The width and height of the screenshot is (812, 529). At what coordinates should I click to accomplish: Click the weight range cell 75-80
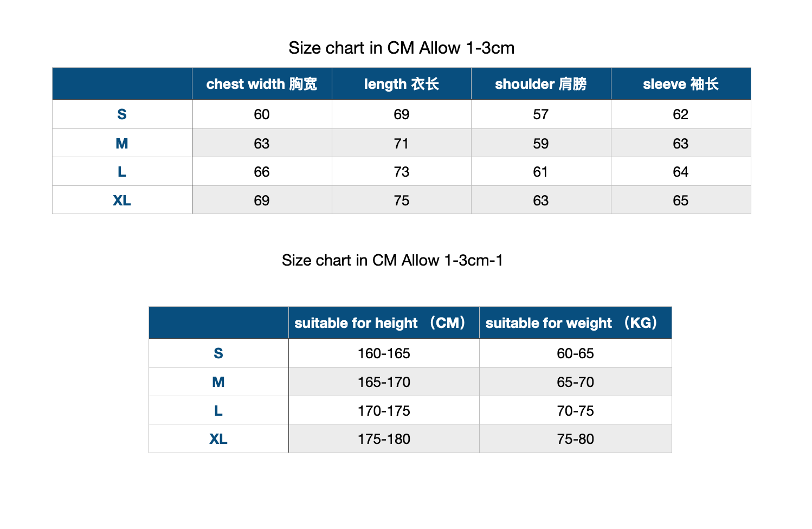coord(575,439)
